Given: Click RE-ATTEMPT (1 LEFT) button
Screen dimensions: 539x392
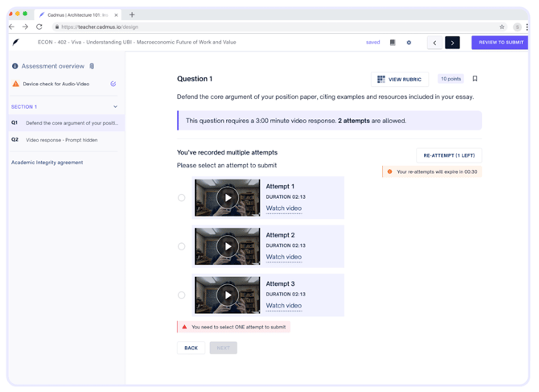Looking at the screenshot, I should click(x=449, y=155).
